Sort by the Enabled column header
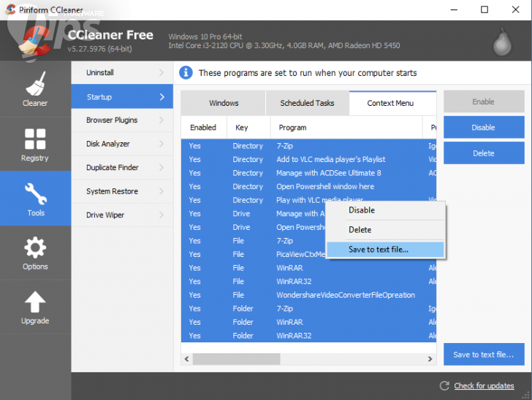532x400 pixels. point(204,128)
